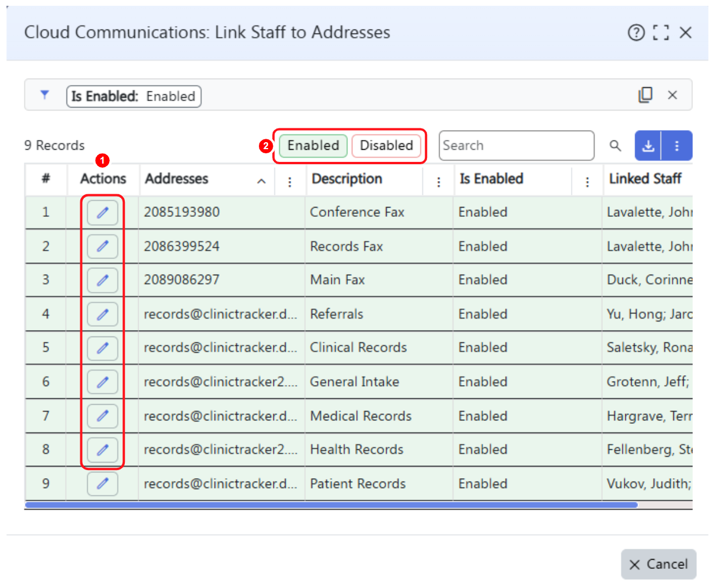
Task: Open the Is Enabled column menu
Action: (587, 182)
